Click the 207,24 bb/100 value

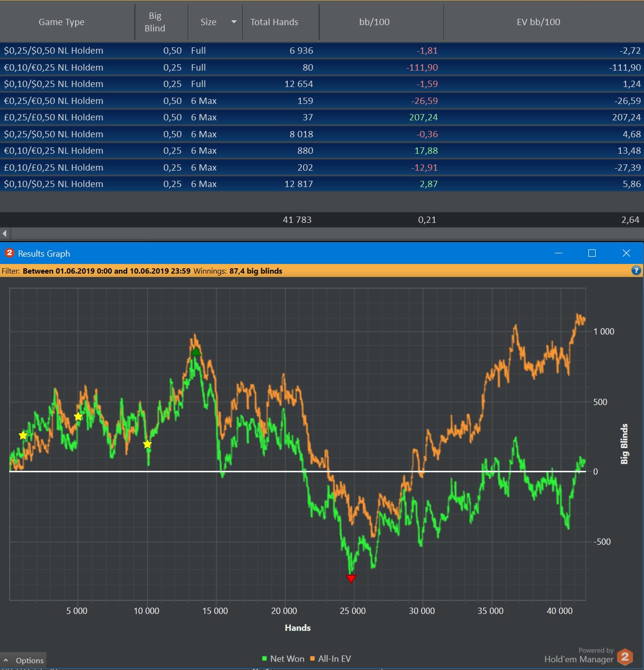click(423, 117)
